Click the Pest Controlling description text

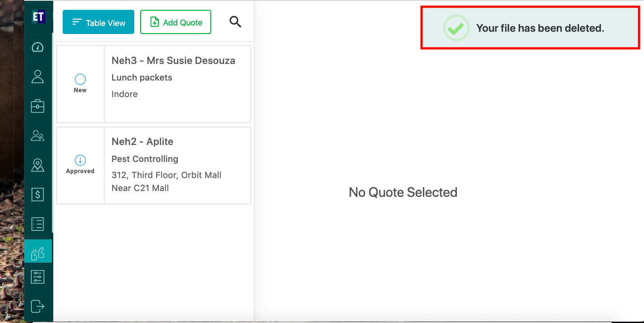click(x=145, y=159)
